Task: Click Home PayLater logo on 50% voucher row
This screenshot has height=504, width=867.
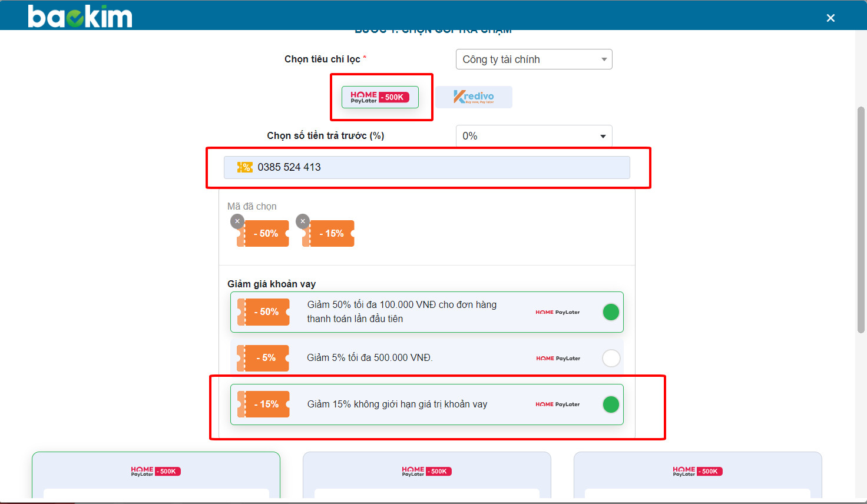Action: point(558,312)
